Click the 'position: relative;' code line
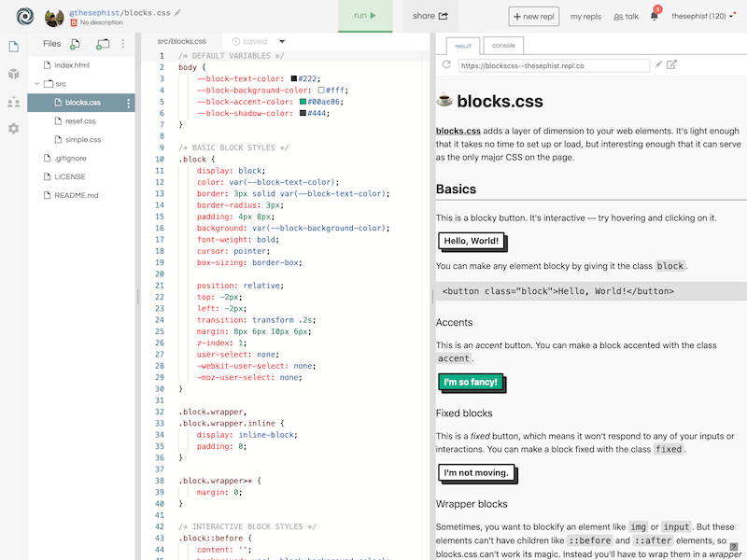This screenshot has width=747, height=560. coord(240,286)
